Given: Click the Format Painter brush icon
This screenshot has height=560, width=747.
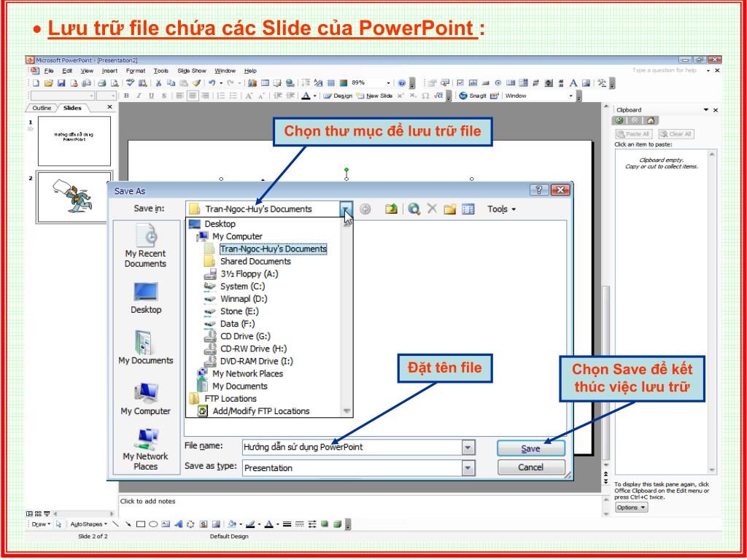Looking at the screenshot, I should [x=196, y=83].
